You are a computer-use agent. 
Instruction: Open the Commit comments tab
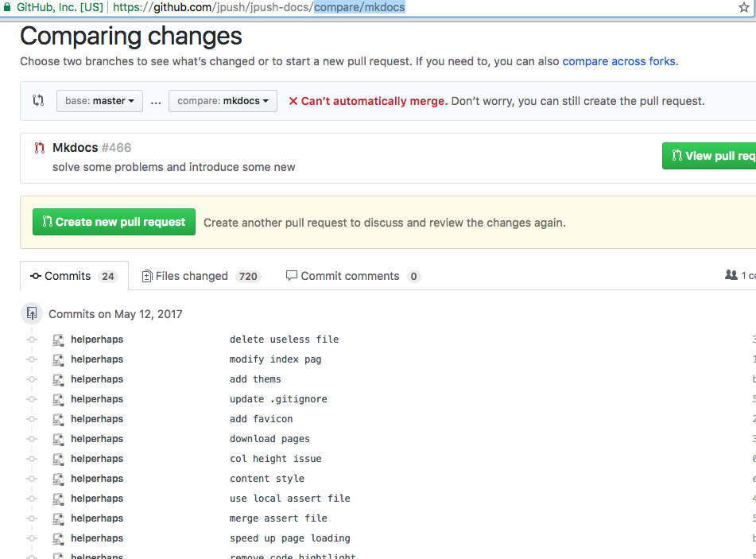352,276
